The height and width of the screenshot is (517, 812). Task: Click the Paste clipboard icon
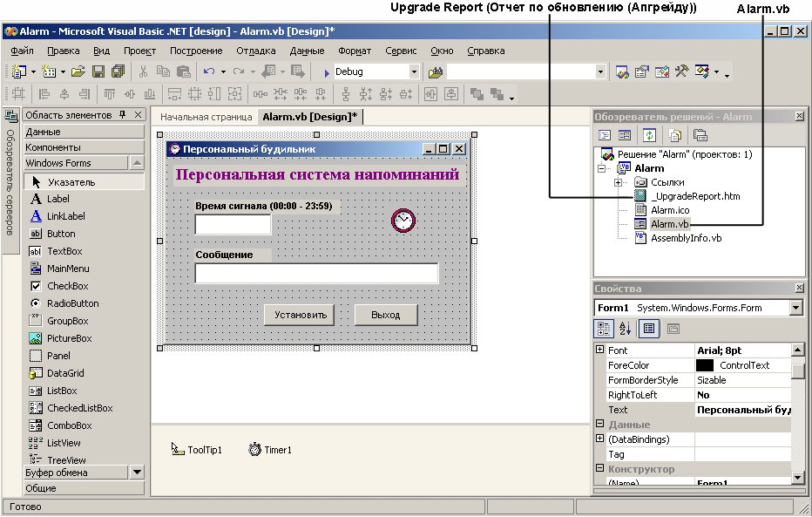183,71
